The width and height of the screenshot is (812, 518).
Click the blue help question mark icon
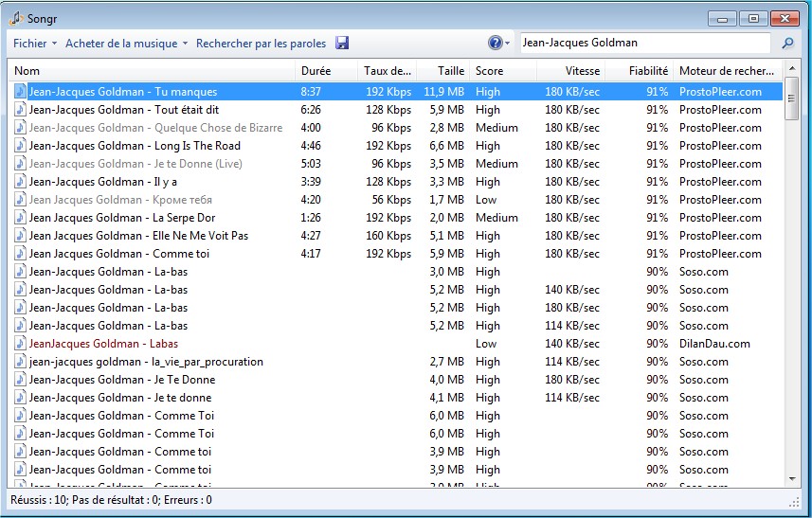[x=496, y=43]
